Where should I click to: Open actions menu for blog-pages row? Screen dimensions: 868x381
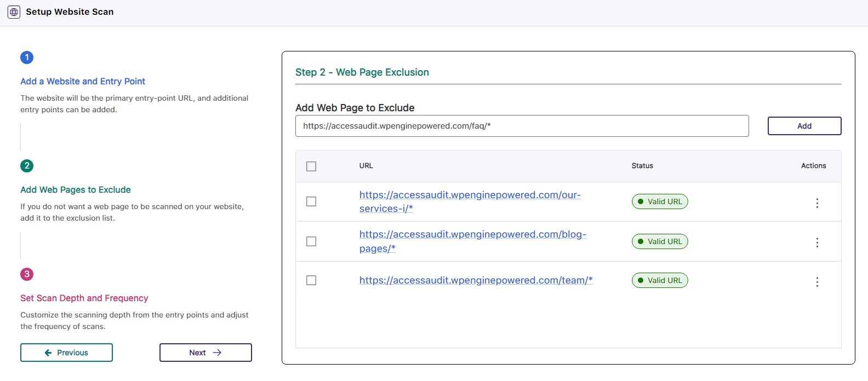(x=817, y=243)
